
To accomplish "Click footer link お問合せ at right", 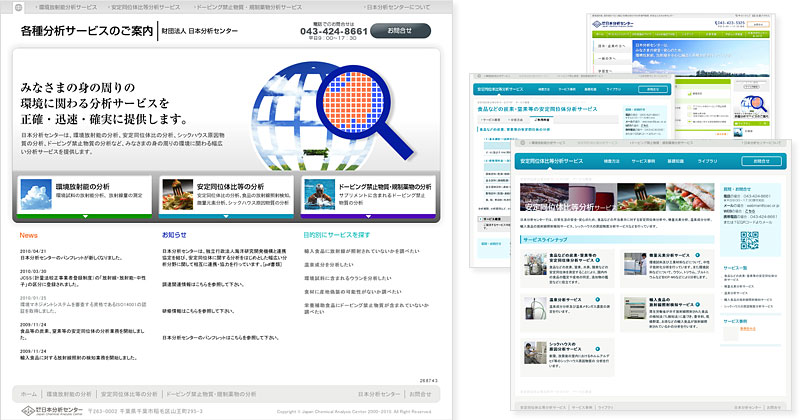I will [421, 394].
